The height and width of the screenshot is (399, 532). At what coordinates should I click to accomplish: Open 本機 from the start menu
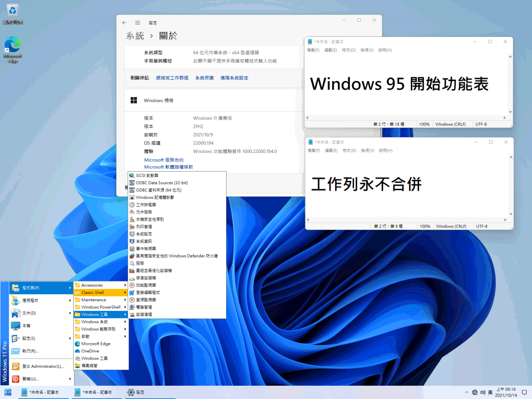(41, 326)
